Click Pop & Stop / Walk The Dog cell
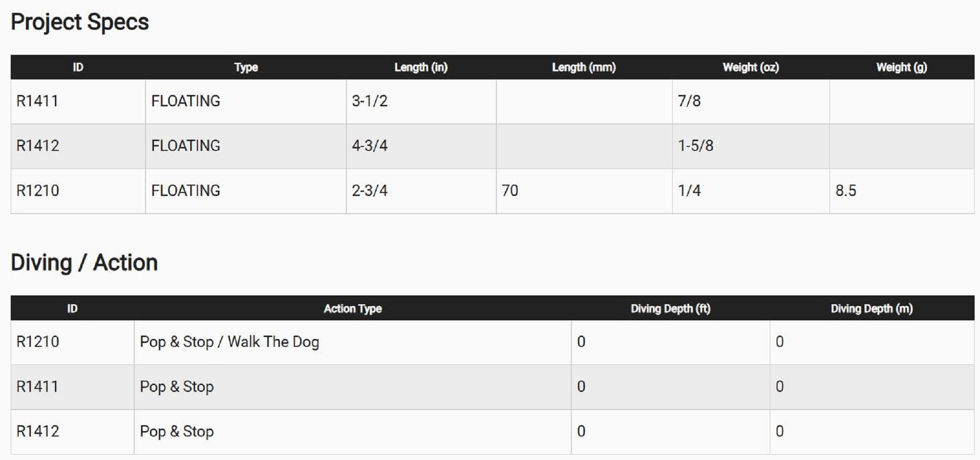This screenshot has width=980, height=460. [229, 342]
